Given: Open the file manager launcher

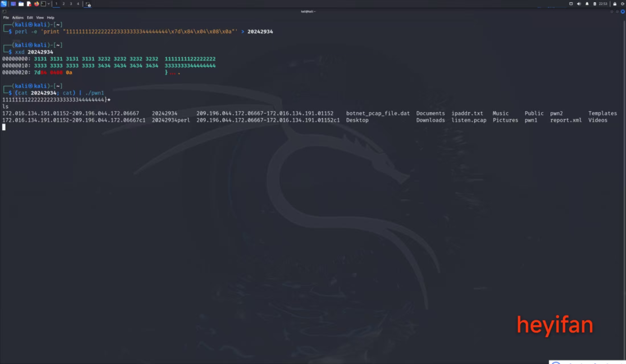Looking at the screenshot, I should pos(21,4).
